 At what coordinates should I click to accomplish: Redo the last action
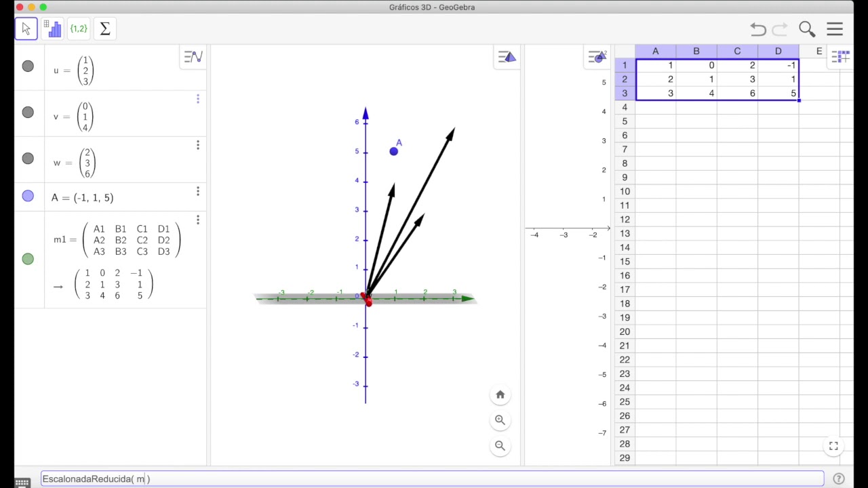780,29
